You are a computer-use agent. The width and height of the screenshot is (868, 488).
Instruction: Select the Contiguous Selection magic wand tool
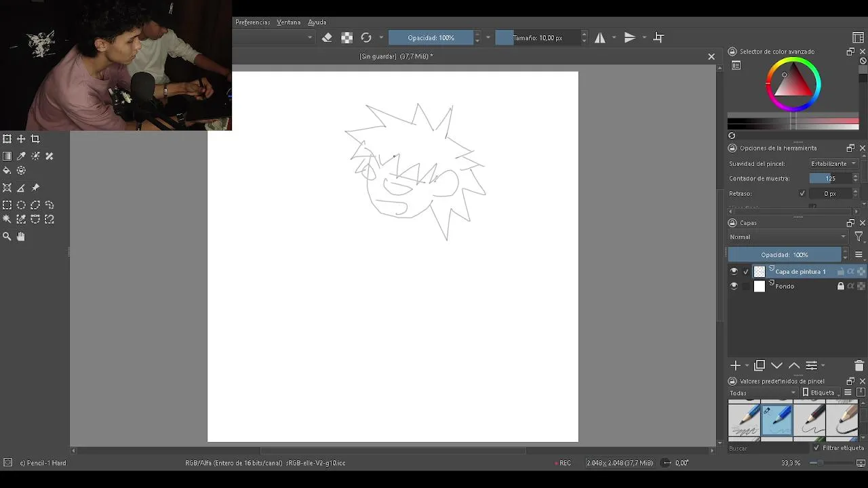(x=7, y=219)
